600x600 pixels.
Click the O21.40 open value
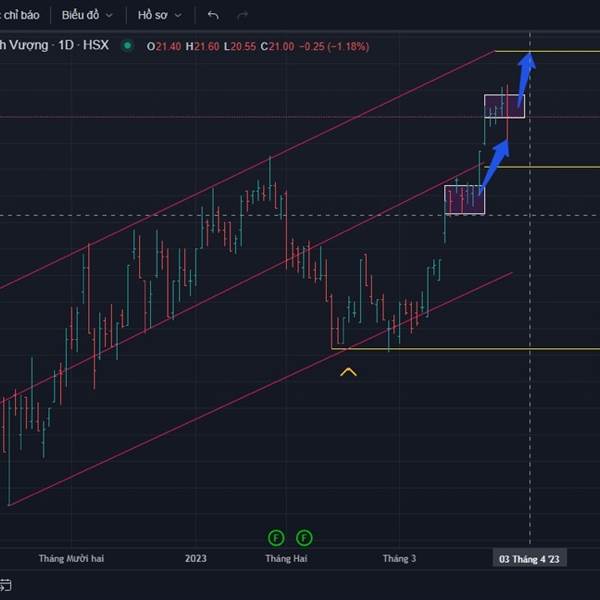pyautogui.click(x=164, y=47)
